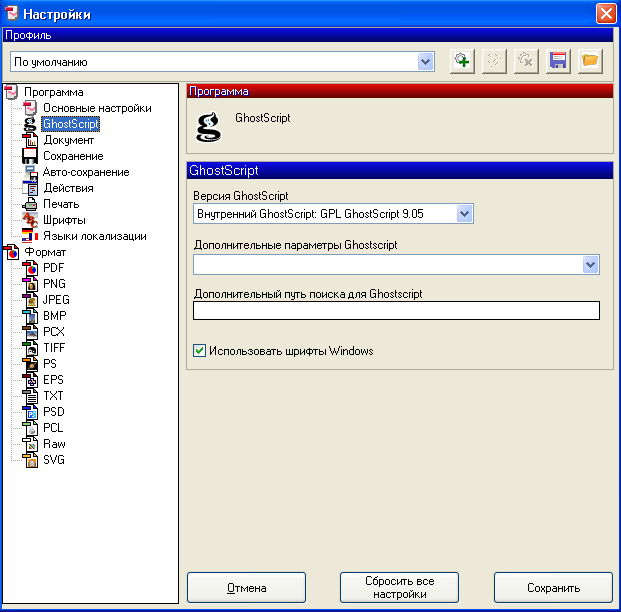Select PNG label in the format tree
621x612 pixels.
tap(54, 284)
